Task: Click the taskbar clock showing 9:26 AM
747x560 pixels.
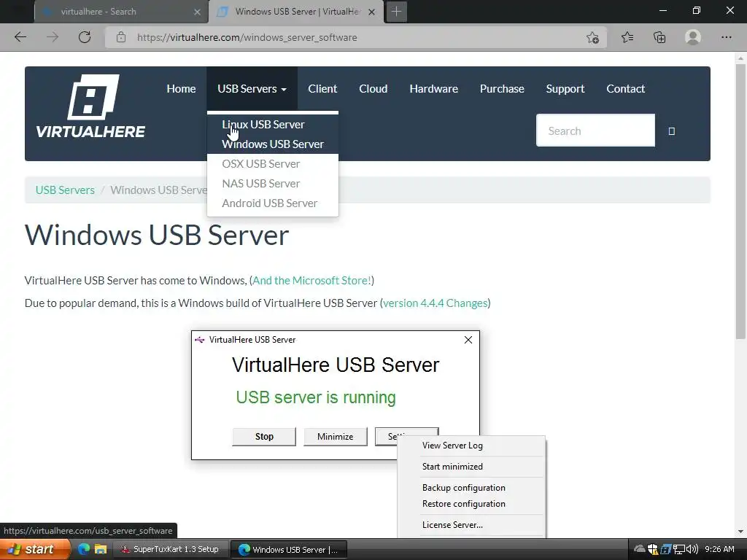Action: [x=719, y=549]
